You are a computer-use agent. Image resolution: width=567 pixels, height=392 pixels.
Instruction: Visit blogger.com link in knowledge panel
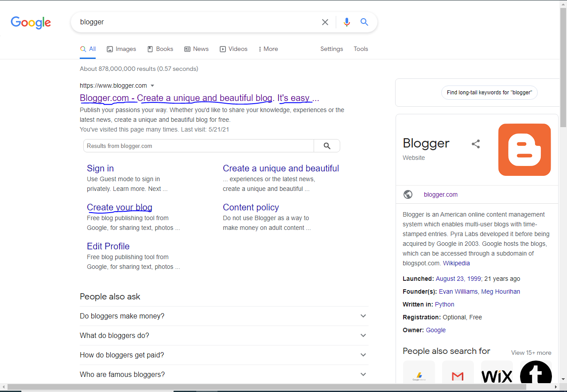pyautogui.click(x=441, y=194)
